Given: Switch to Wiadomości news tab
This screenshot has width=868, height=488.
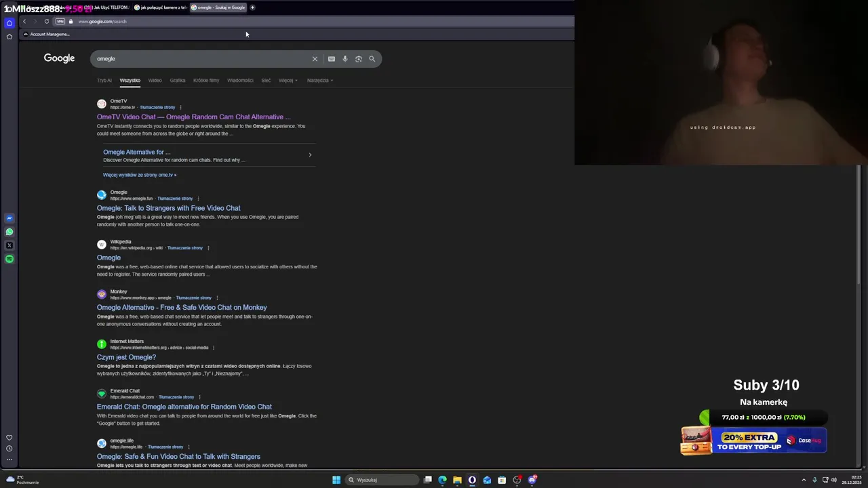Looking at the screenshot, I should pyautogui.click(x=240, y=80).
